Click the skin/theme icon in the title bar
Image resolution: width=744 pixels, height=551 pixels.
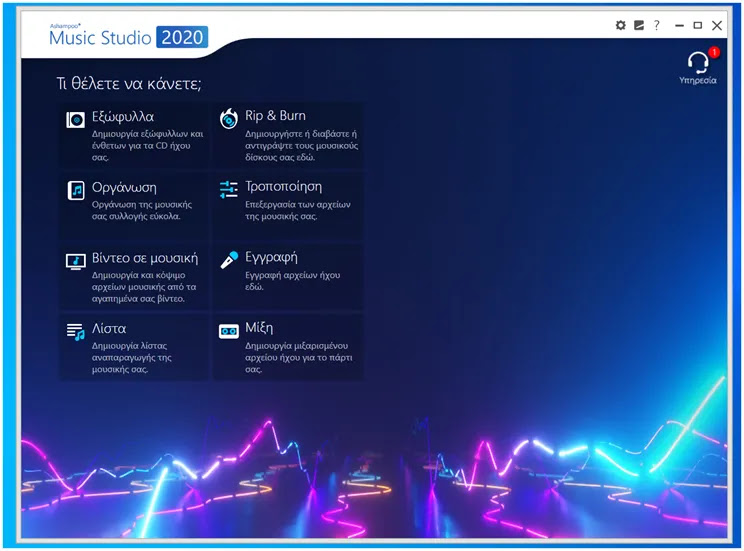click(x=639, y=25)
